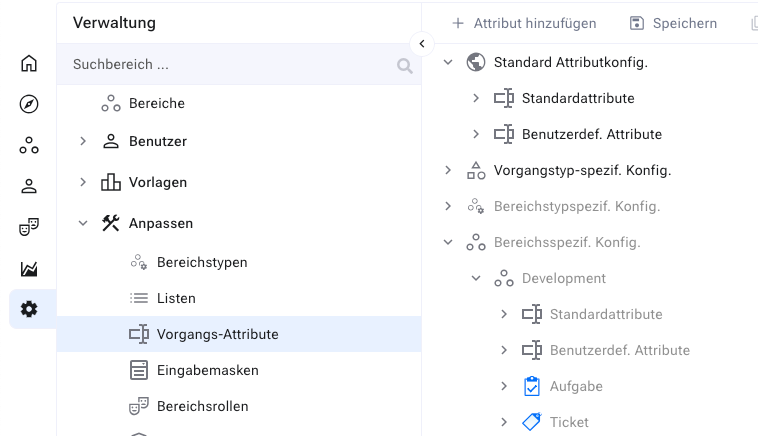The height and width of the screenshot is (436, 758).
Task: Click the search magnifier icon
Action: coord(404,66)
